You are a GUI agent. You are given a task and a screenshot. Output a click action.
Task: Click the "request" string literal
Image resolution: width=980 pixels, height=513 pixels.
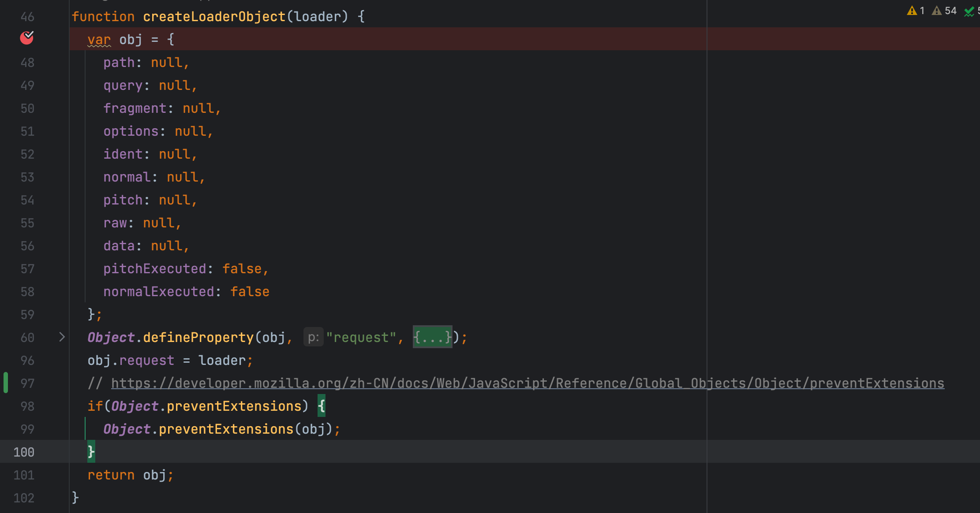tap(361, 338)
